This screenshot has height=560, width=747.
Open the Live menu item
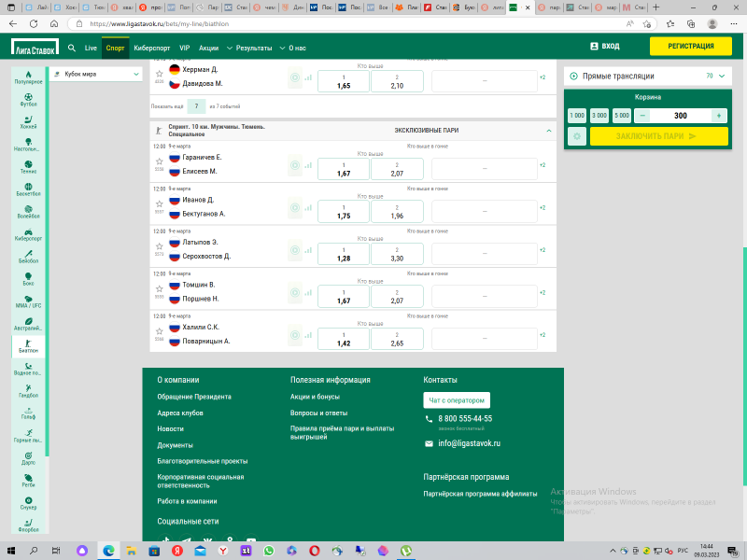coord(91,47)
